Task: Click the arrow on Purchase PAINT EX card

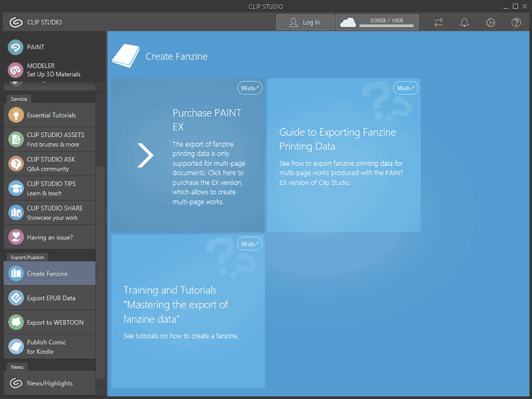Action: coord(145,155)
